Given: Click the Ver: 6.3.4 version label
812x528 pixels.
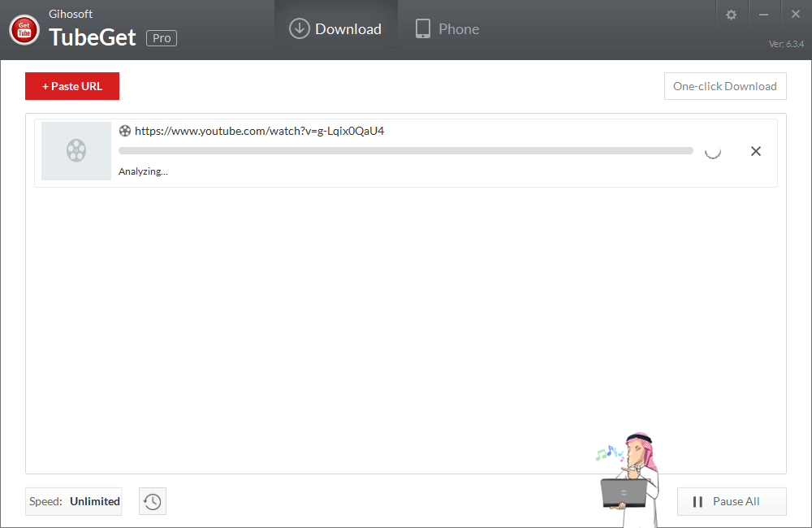Looking at the screenshot, I should 786,44.
